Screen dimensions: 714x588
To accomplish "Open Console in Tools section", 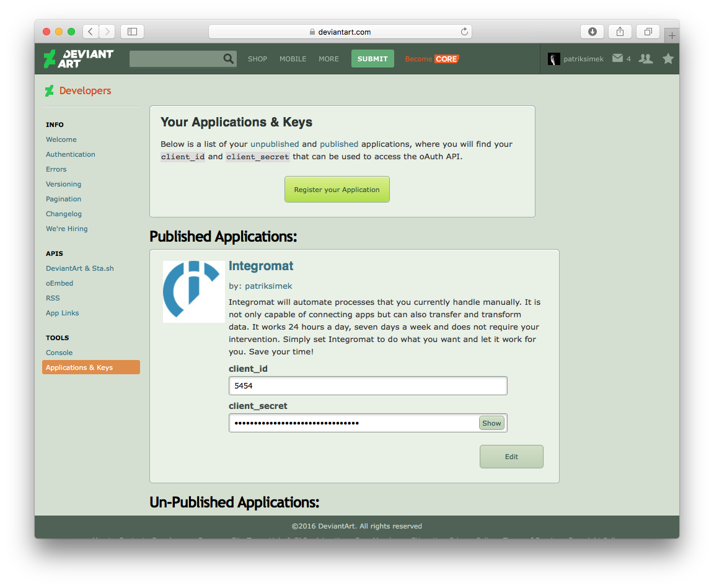I will [x=59, y=353].
